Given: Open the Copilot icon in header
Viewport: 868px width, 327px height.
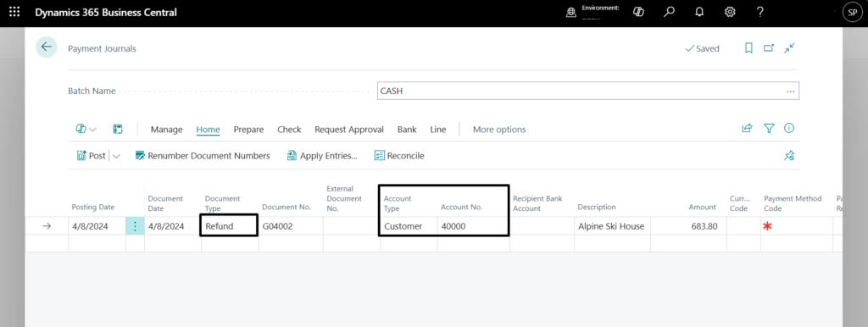Looking at the screenshot, I should (x=638, y=12).
